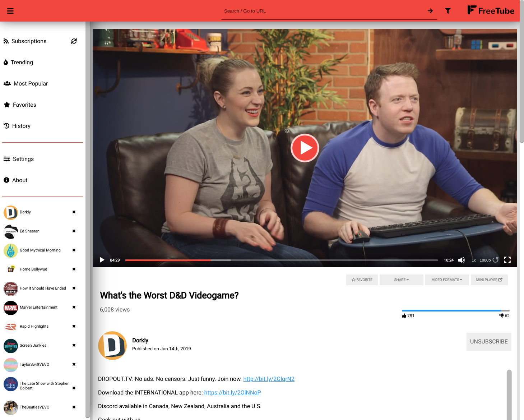Click the UNSUBSCRIBE button
Image resolution: width=524 pixels, height=420 pixels.
(x=489, y=342)
